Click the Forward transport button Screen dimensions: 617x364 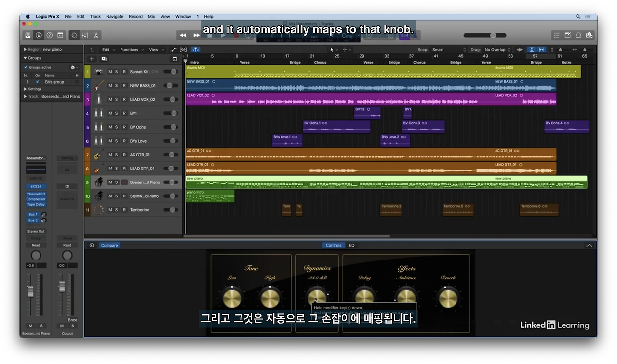coord(196,35)
